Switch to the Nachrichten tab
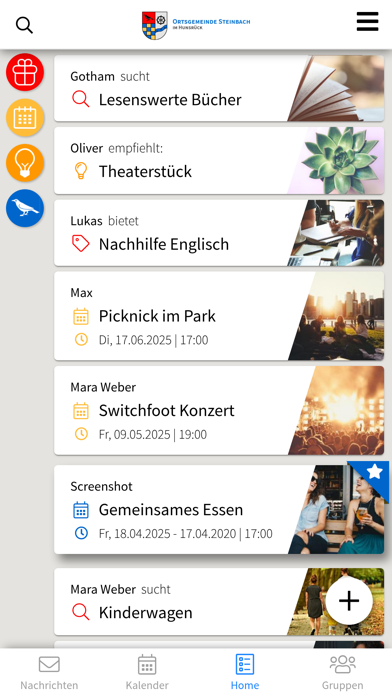This screenshot has width=392, height=696. (x=49, y=673)
